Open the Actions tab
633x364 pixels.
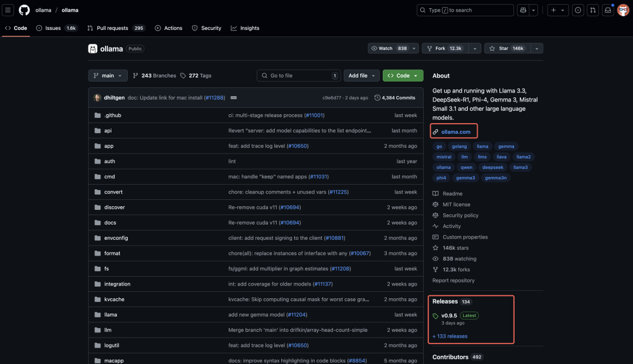point(169,28)
